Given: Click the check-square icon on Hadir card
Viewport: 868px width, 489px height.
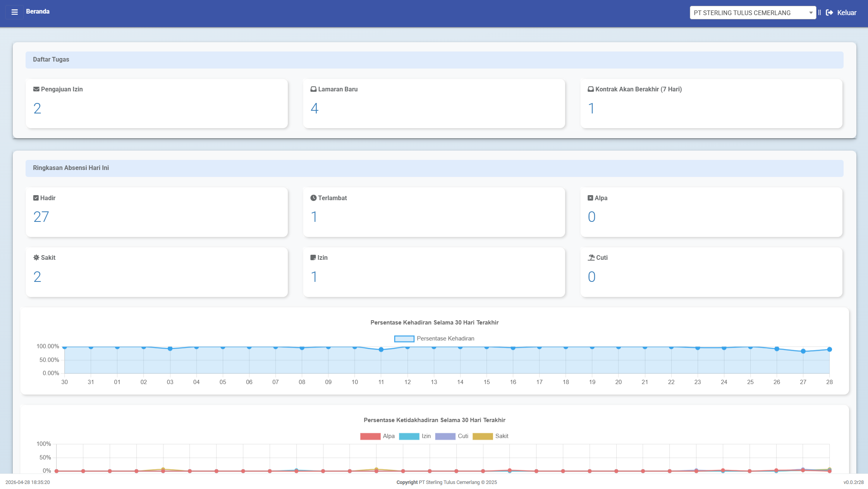Looking at the screenshot, I should 36,197.
